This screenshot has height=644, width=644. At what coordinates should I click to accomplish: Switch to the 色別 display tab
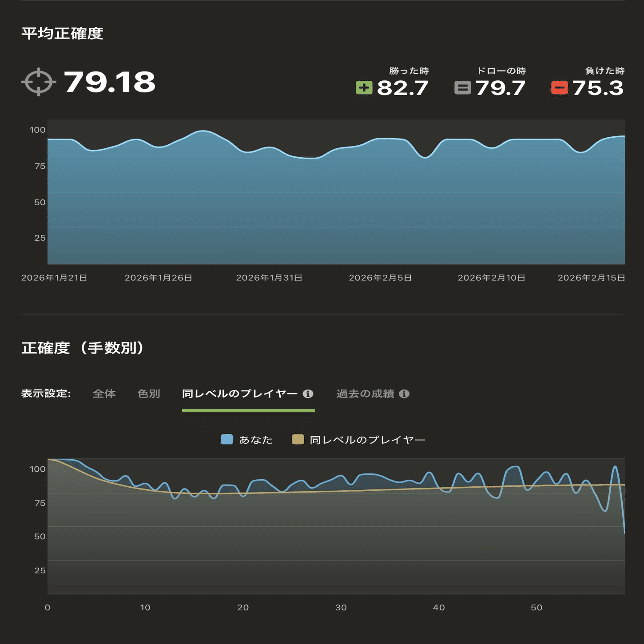[149, 394]
